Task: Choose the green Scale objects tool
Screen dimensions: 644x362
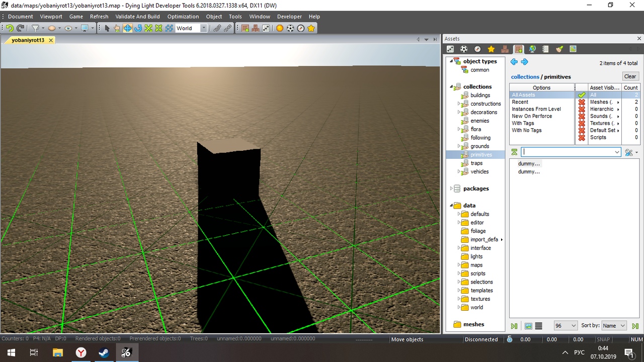Action: tap(148, 28)
